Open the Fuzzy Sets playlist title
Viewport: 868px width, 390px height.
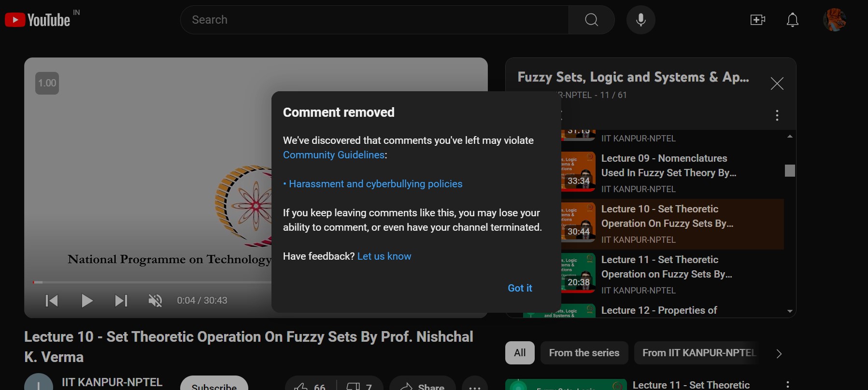tap(633, 77)
